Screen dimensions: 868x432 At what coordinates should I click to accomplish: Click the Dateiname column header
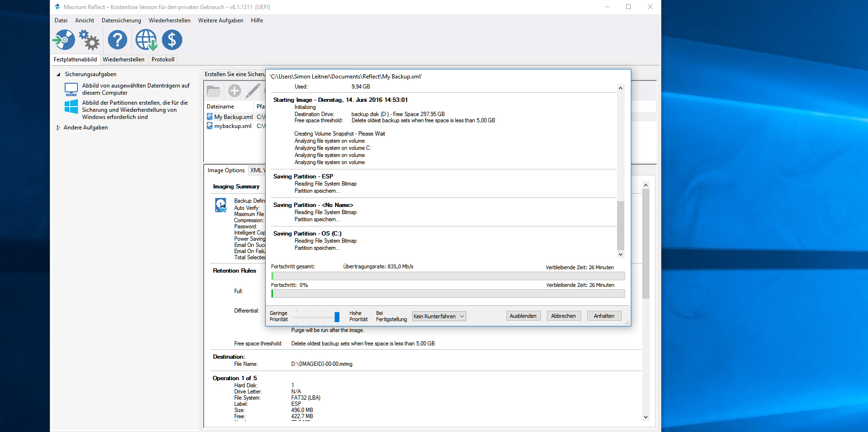click(x=229, y=107)
